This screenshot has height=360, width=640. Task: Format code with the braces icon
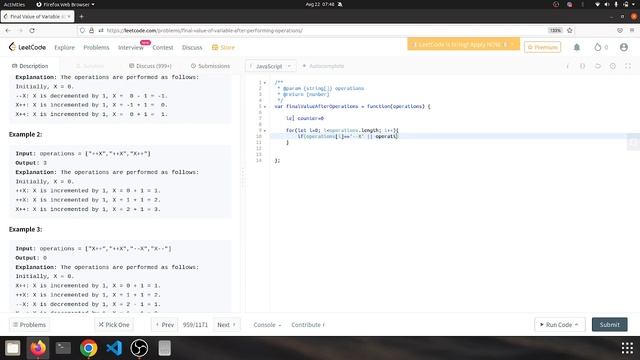tap(582, 66)
